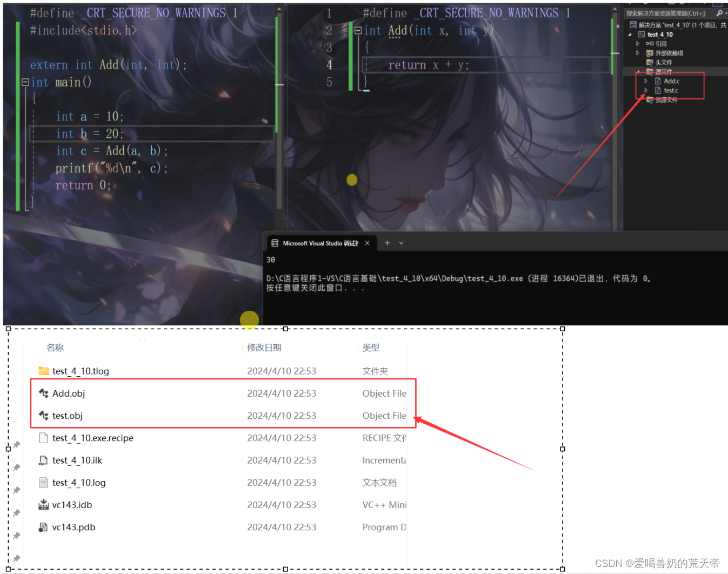Image resolution: width=728 pixels, height=574 pixels.
Task: Click the test_4_10.tlog folder icon
Action: tap(44, 371)
